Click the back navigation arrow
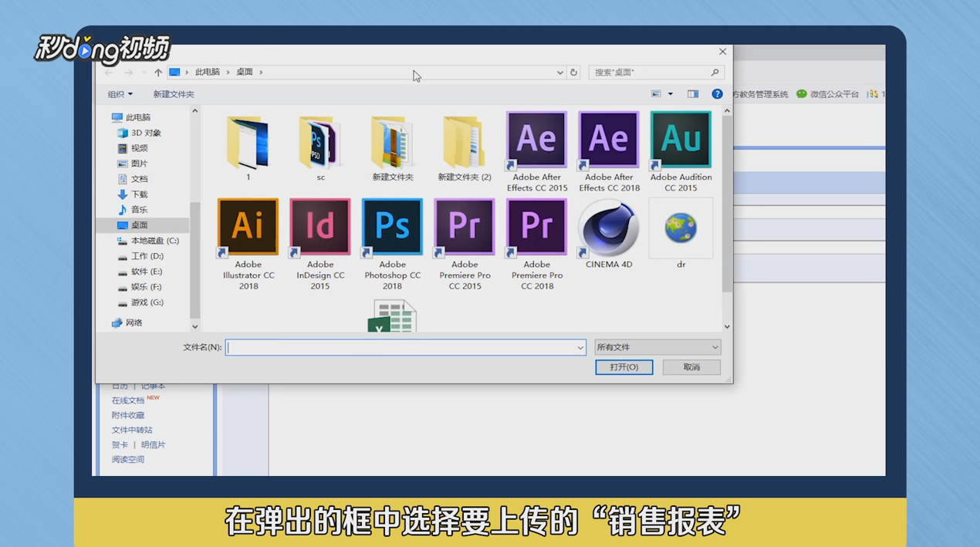This screenshot has height=547, width=980. [109, 73]
